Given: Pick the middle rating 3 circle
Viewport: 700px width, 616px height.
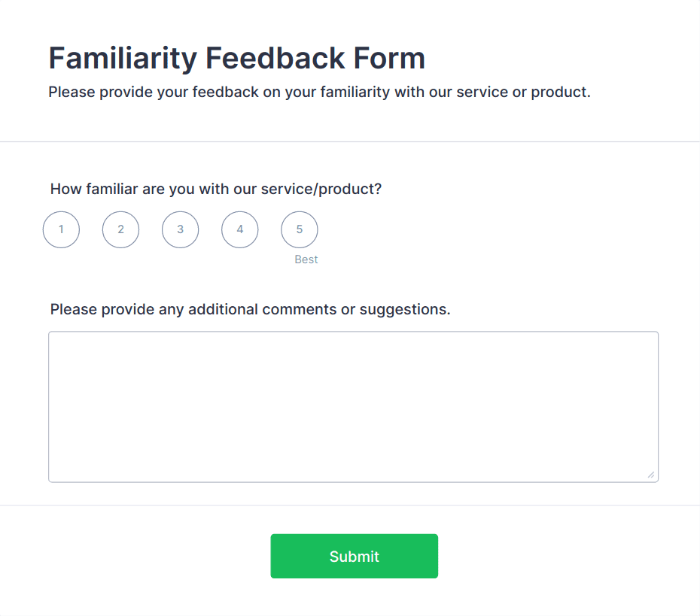Looking at the screenshot, I should tap(180, 229).
